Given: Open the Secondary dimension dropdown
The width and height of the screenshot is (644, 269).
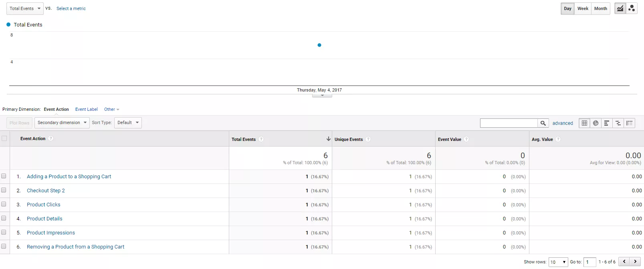Looking at the screenshot, I should (x=62, y=123).
